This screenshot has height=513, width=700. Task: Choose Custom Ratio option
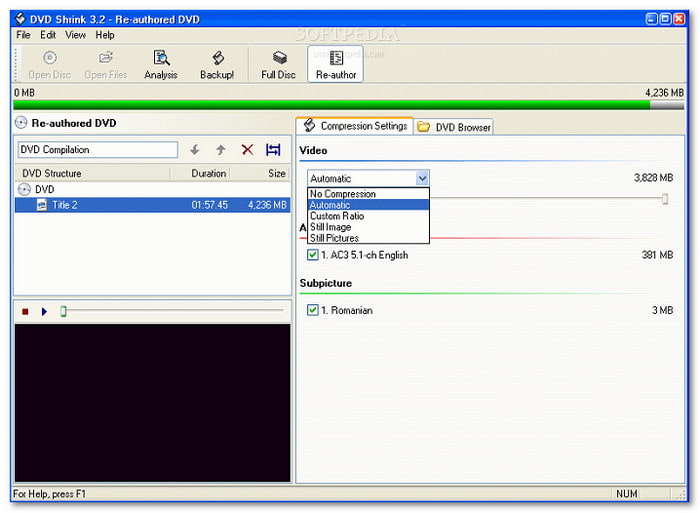pos(368,216)
